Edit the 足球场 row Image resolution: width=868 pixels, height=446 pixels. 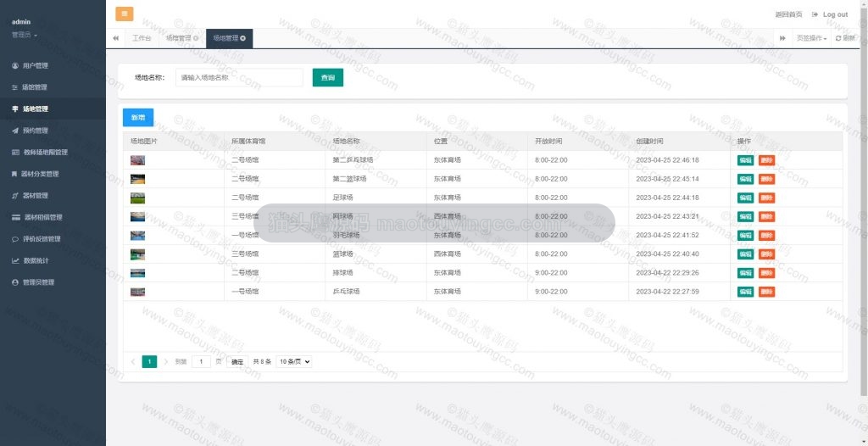pos(745,198)
